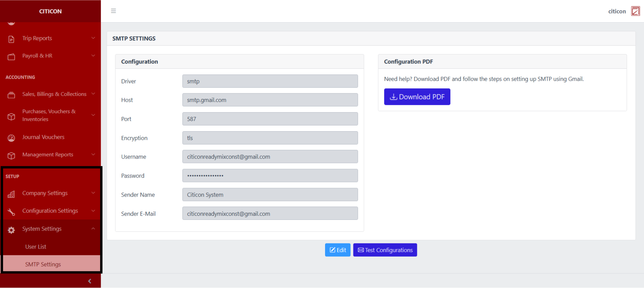Image resolution: width=644 pixels, height=288 pixels.
Task: Collapse the System Settings chevron
Action: coord(93,229)
